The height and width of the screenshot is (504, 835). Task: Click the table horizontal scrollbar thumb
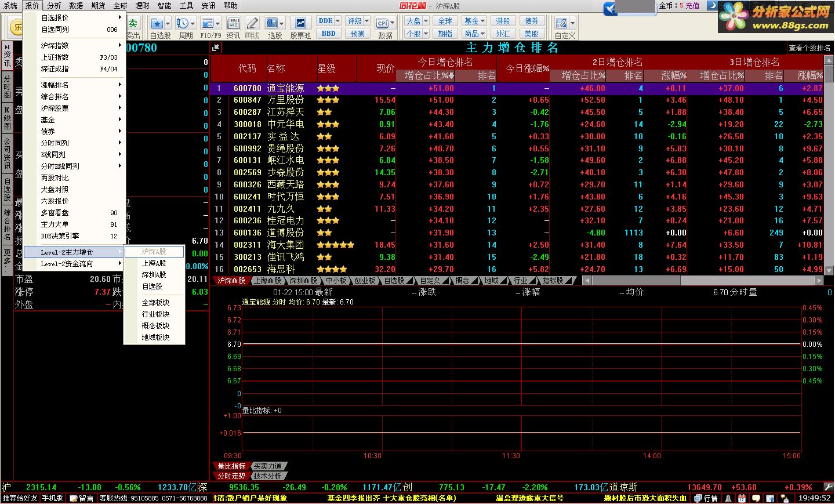(x=635, y=281)
